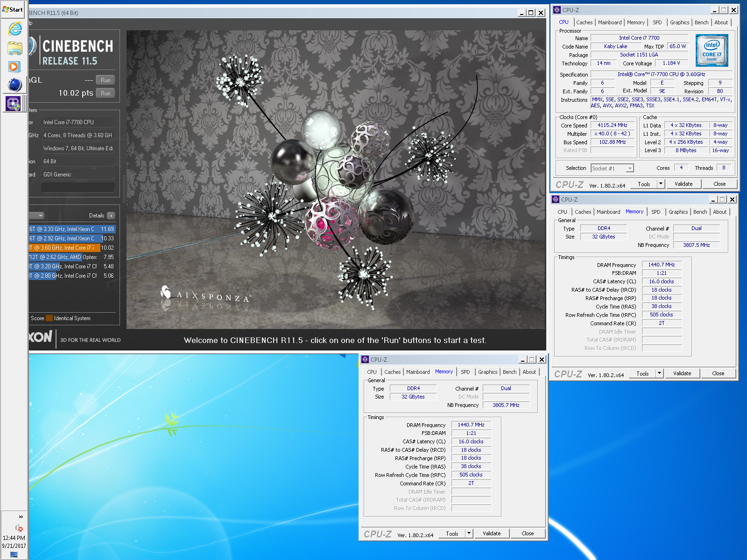This screenshot has height=560, width=747.
Task: Select Caches tab in CPU-Z window with 3805.7 MHz
Action: point(392,372)
